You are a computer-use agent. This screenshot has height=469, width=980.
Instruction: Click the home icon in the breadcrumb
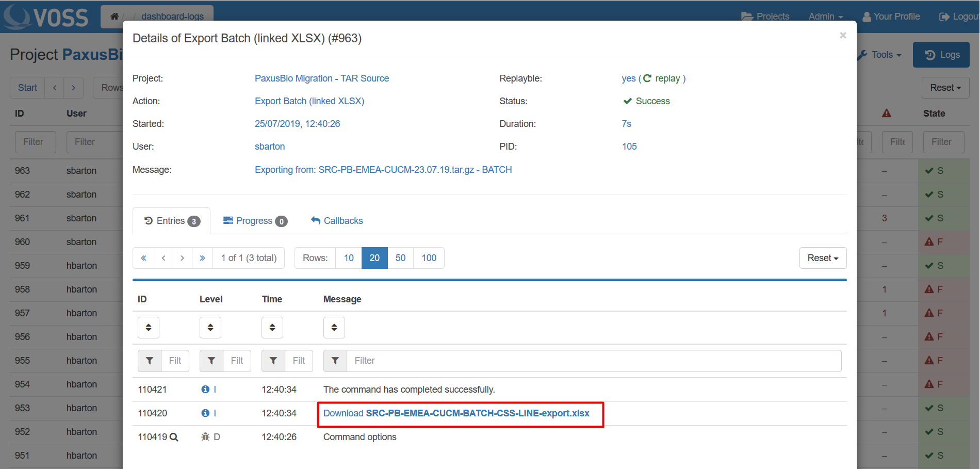click(x=115, y=17)
